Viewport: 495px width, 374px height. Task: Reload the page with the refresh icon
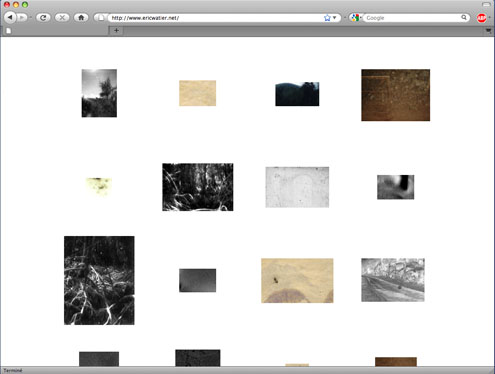pyautogui.click(x=43, y=17)
